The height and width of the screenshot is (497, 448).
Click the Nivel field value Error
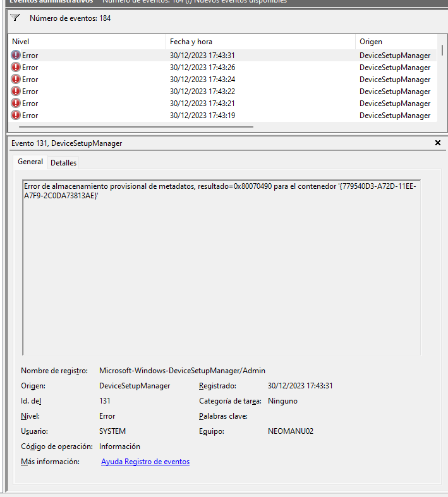pyautogui.click(x=107, y=416)
